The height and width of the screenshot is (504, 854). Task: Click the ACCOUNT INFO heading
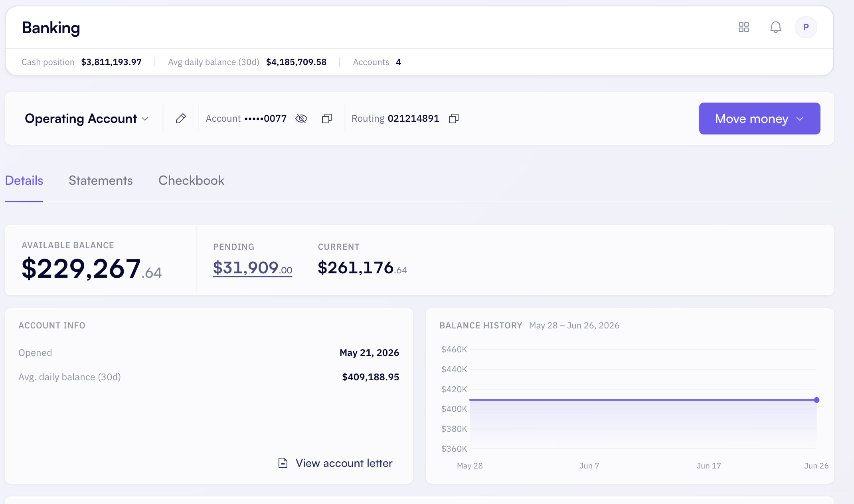(52, 326)
